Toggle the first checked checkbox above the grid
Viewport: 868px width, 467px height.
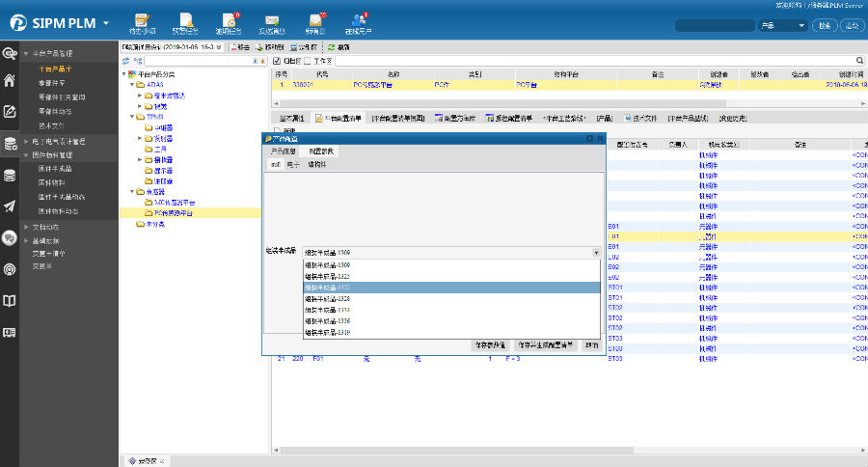(x=277, y=60)
